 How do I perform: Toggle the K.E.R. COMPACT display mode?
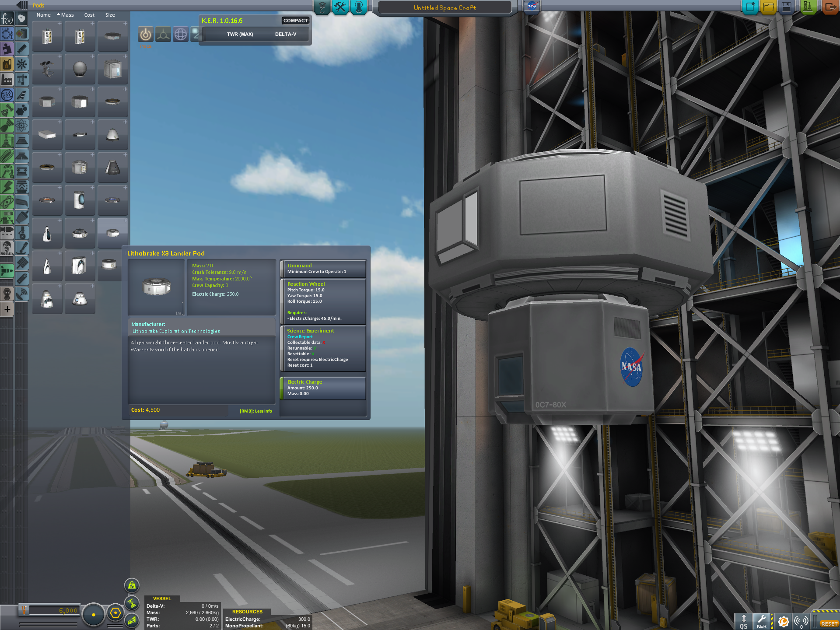point(295,21)
